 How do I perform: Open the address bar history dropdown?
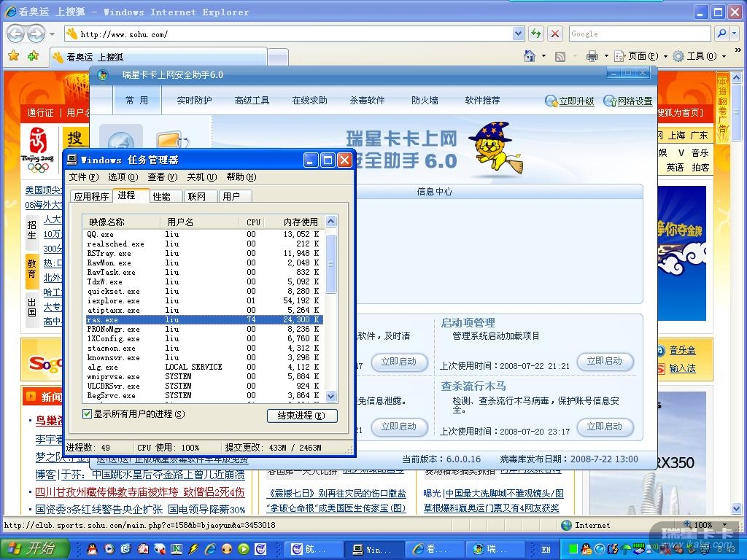click(519, 34)
